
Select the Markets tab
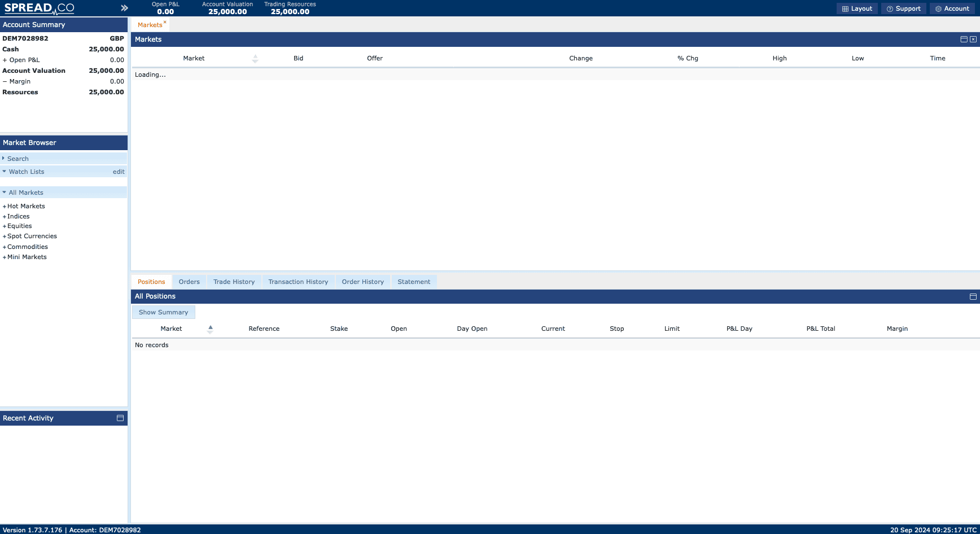pos(150,25)
